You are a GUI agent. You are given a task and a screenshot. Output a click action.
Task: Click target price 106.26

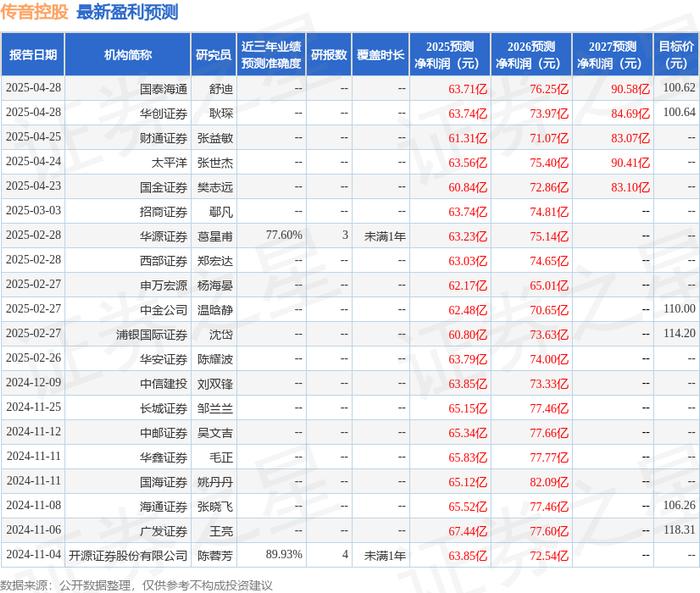[679, 505]
